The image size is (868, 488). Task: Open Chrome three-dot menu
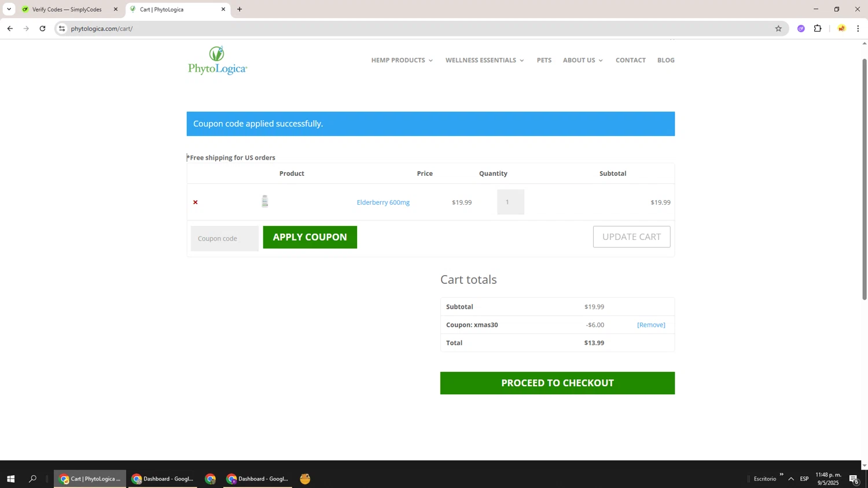pyautogui.click(x=858, y=28)
